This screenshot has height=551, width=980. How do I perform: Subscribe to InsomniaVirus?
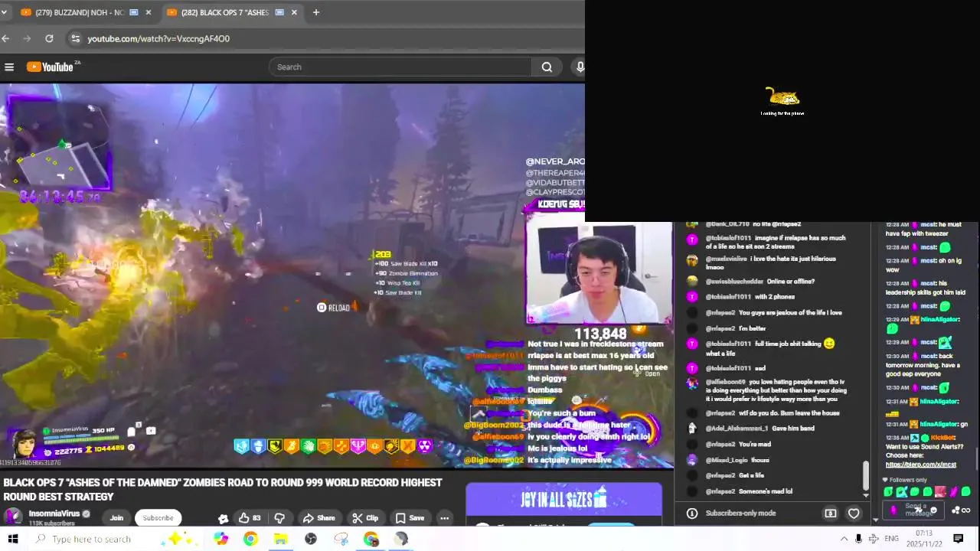tap(158, 518)
